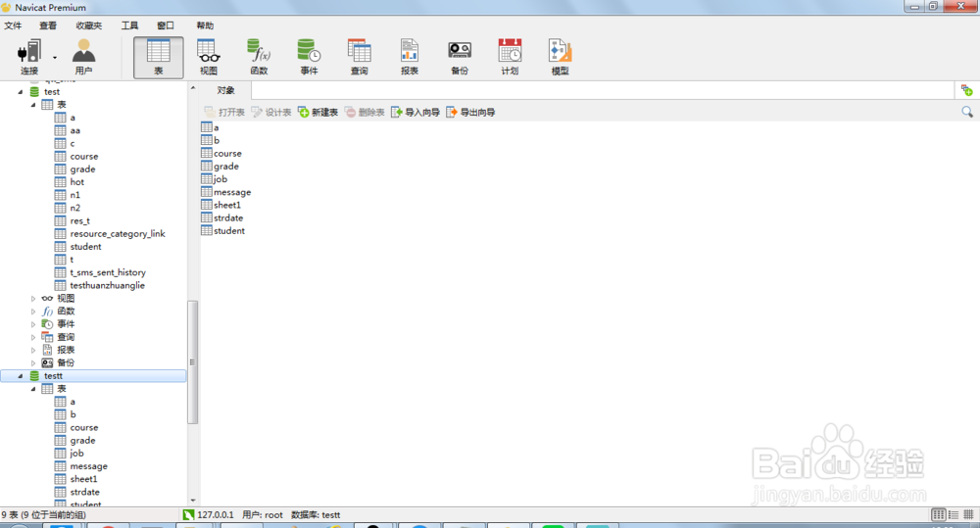The height and width of the screenshot is (528, 980).
Task: Open 计划 schedule toolbar icon
Action: pos(510,57)
